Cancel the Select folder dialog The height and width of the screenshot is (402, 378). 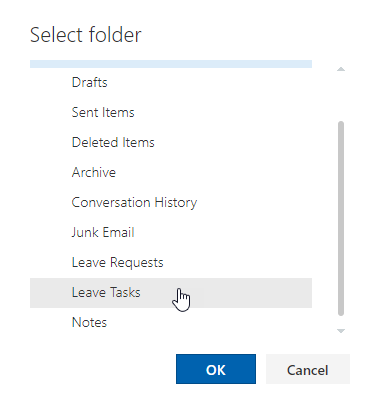308,369
